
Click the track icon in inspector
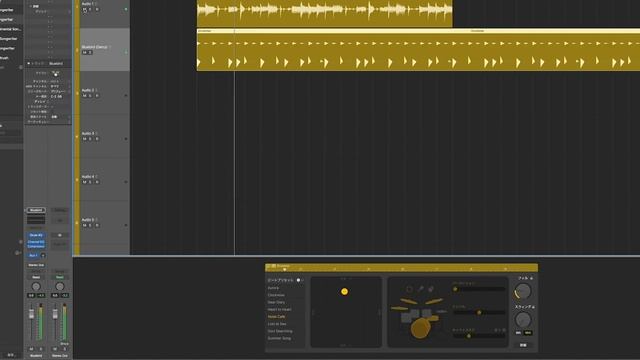tap(56, 73)
